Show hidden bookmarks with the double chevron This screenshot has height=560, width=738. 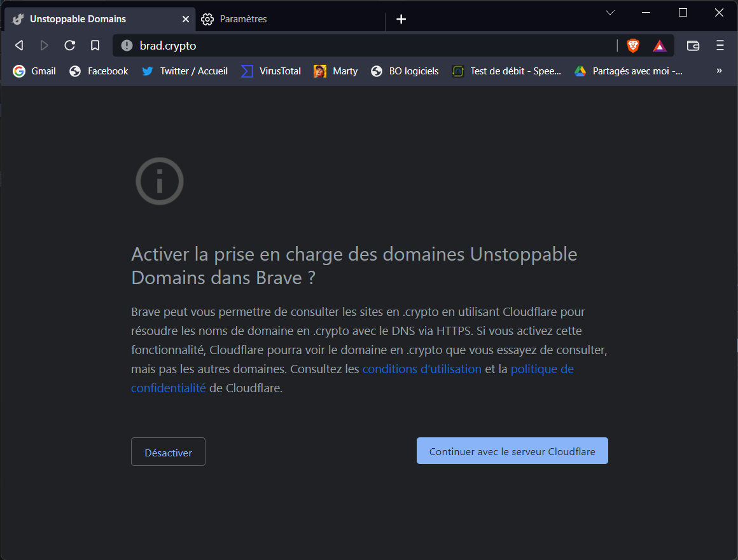(x=719, y=71)
